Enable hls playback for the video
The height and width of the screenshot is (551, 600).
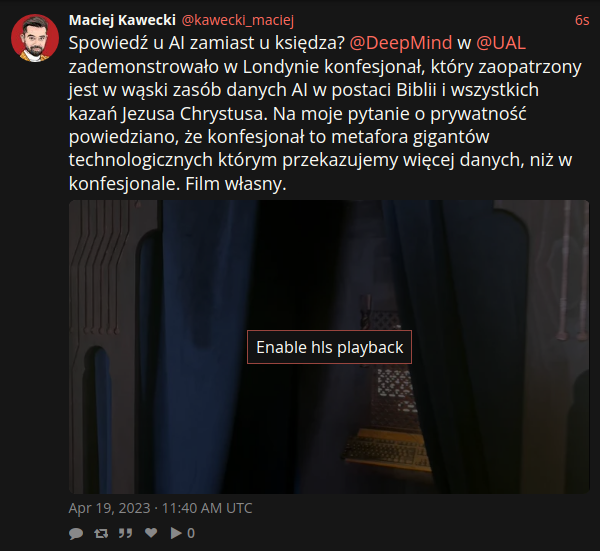[329, 347]
